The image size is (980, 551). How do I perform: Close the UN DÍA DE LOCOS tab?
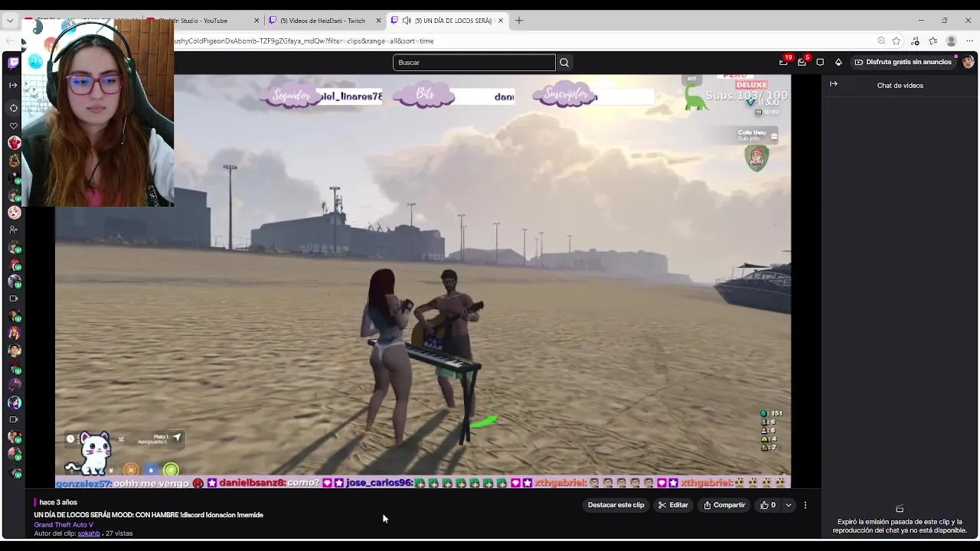tap(501, 21)
